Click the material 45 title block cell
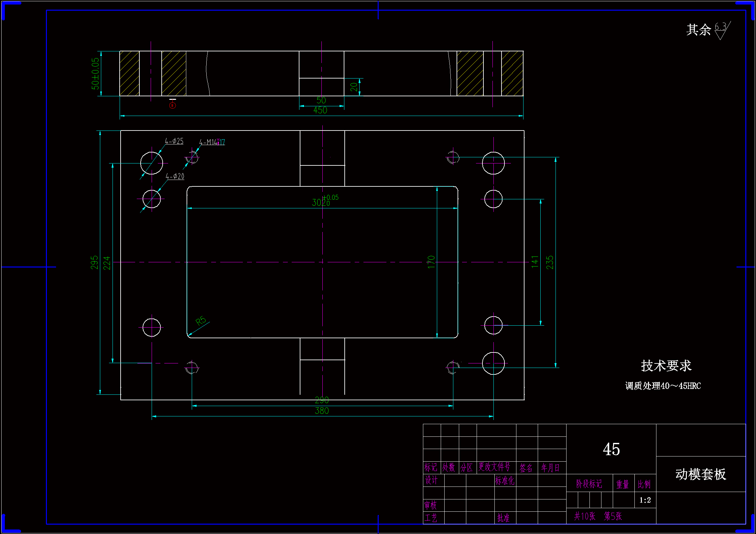756x534 pixels. coord(611,449)
